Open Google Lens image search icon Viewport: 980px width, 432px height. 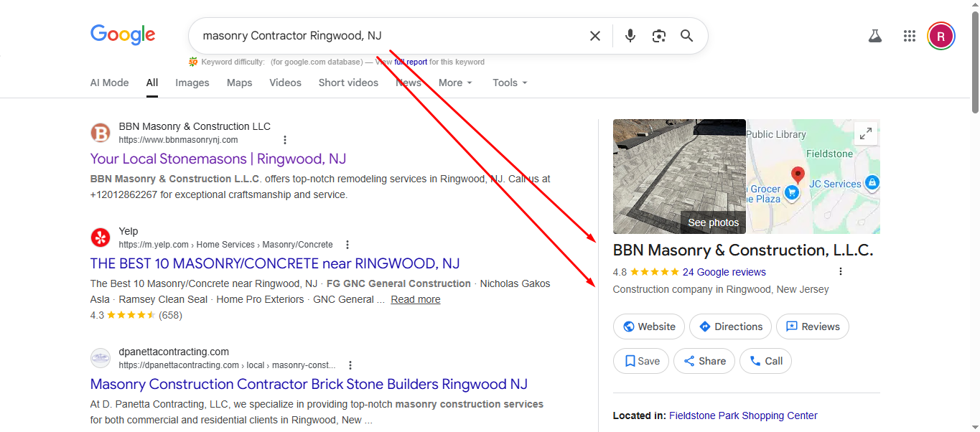658,36
